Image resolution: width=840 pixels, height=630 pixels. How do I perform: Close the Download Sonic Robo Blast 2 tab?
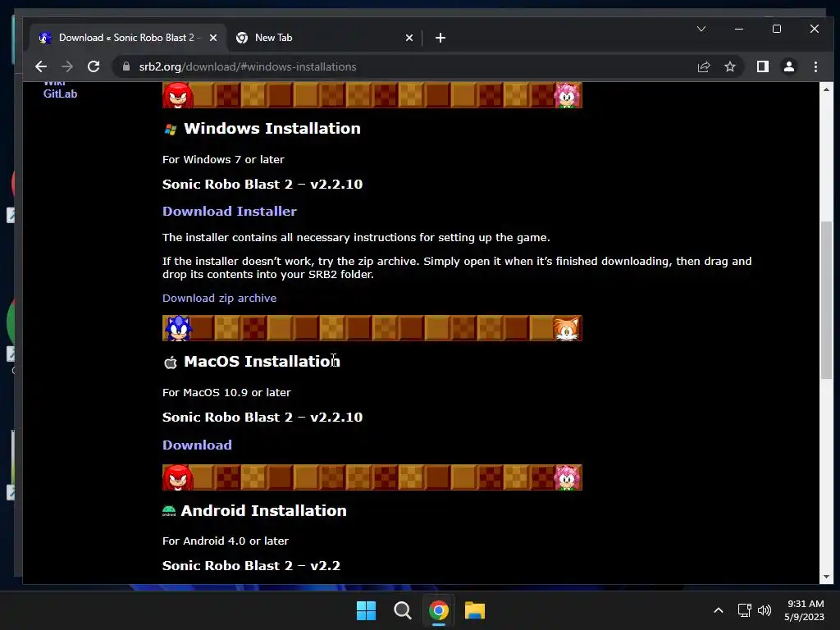(213, 38)
